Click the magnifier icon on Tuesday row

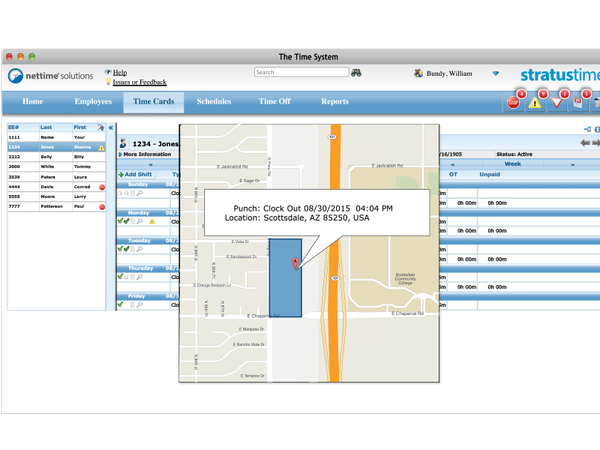[x=140, y=249]
